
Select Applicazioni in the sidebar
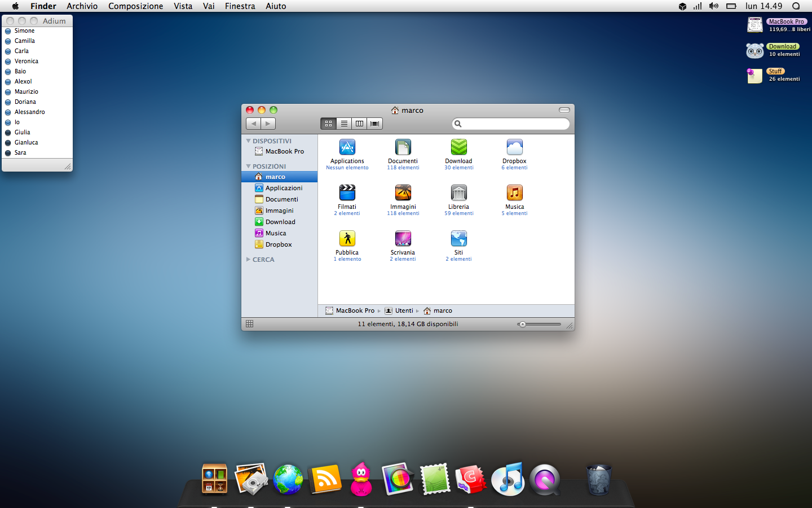tap(279, 188)
